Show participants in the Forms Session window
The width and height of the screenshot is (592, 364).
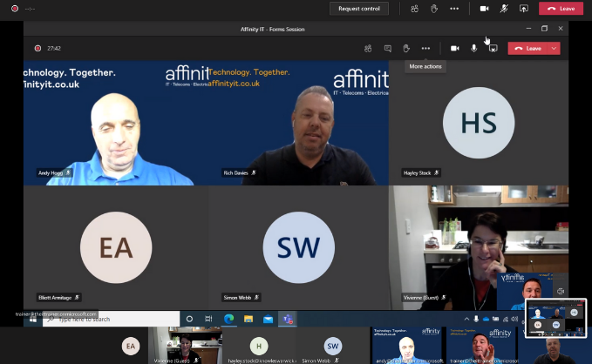pyautogui.click(x=368, y=48)
